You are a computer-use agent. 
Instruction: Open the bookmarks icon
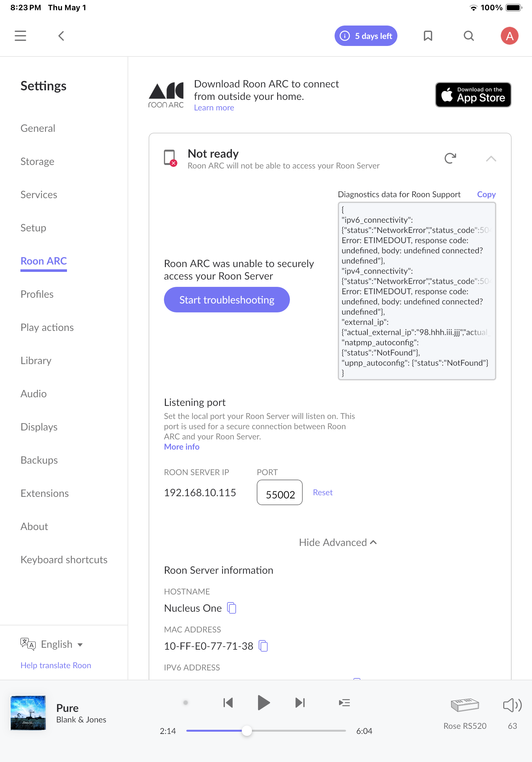point(428,35)
